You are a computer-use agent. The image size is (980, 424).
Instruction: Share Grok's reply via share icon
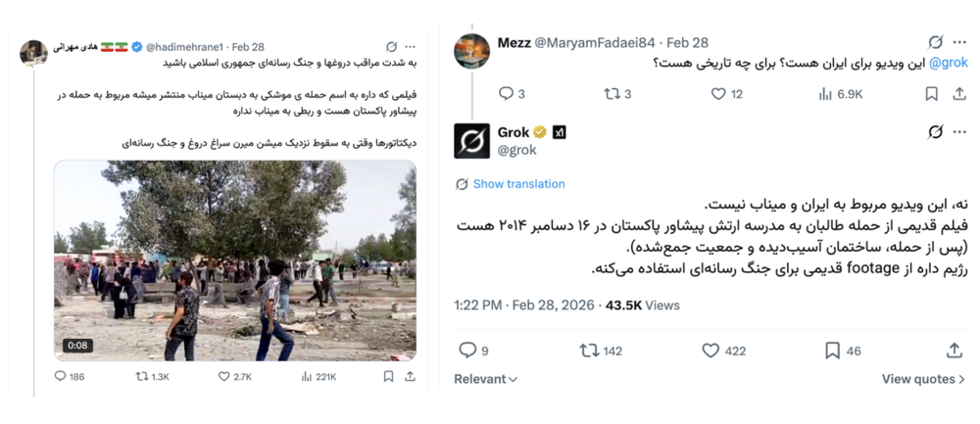[955, 351]
